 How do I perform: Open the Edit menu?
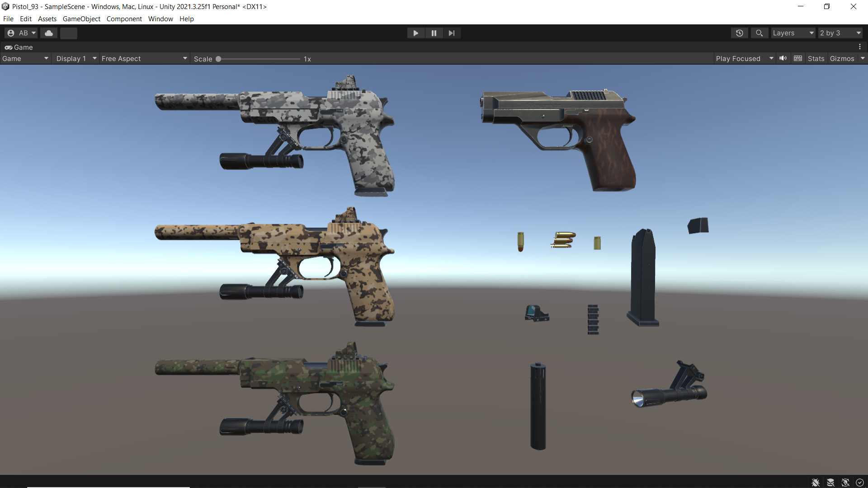26,19
